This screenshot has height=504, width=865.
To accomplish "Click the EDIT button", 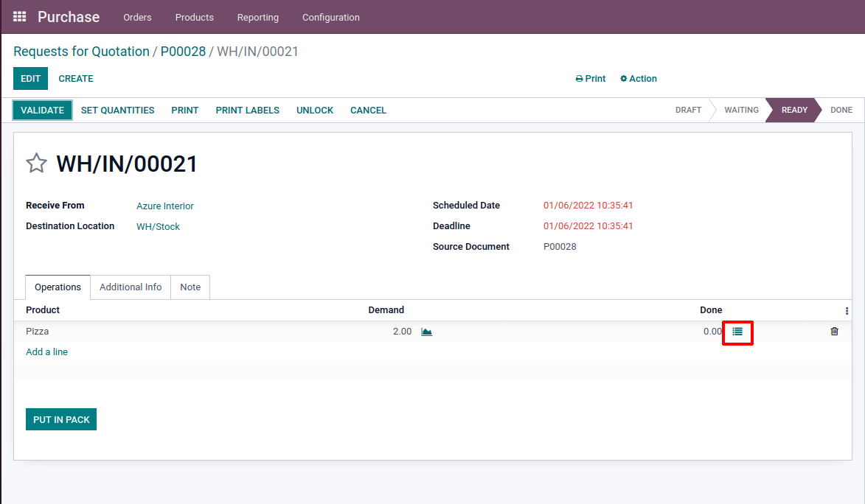I will tap(30, 78).
